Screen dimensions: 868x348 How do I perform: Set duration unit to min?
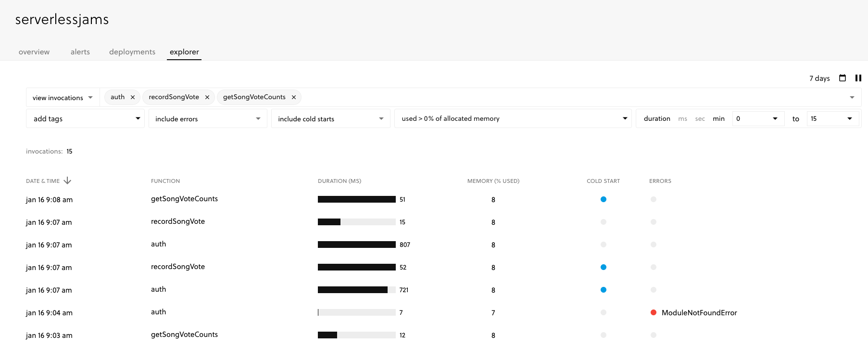tap(718, 119)
